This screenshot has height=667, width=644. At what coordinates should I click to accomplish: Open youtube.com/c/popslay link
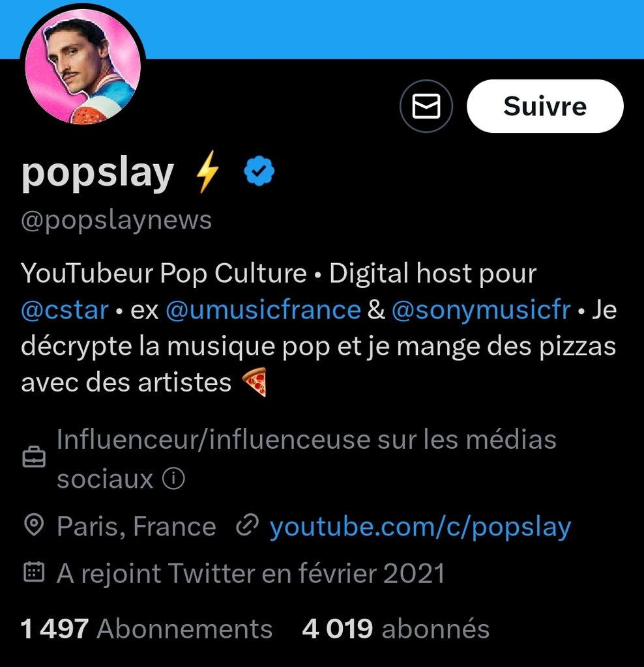tap(420, 526)
